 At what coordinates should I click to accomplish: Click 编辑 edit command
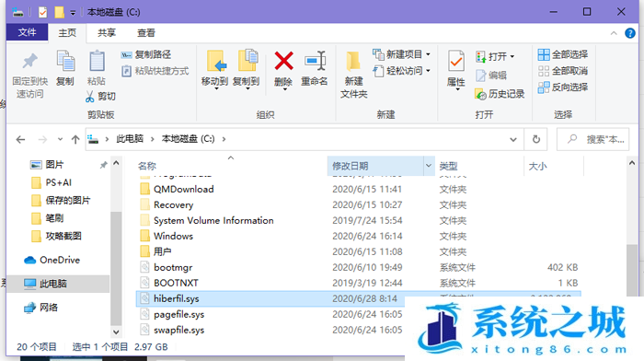[491, 76]
